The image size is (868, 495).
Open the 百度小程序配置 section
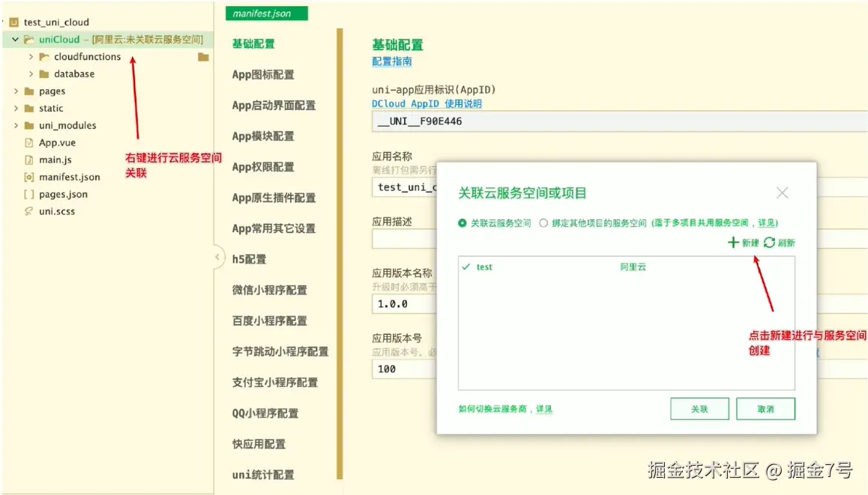[269, 321]
